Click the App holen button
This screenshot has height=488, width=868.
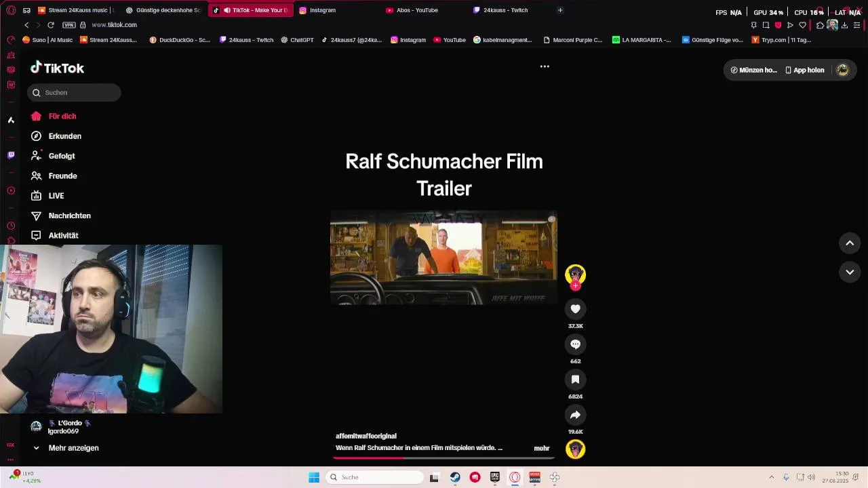click(804, 70)
